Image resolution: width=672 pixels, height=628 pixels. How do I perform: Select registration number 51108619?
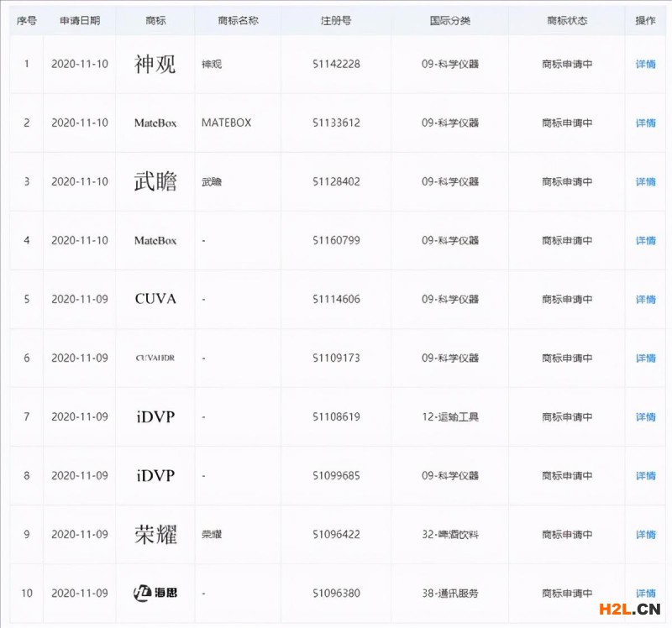336,416
